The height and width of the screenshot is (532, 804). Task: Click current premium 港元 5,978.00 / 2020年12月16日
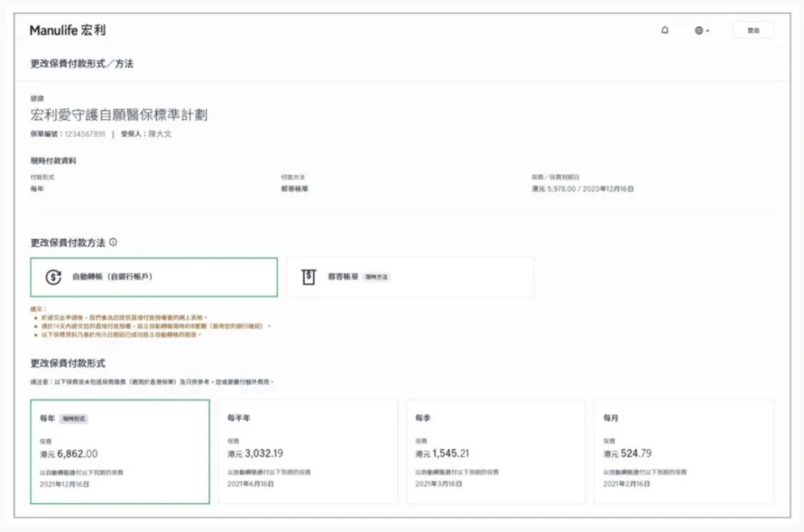(x=582, y=188)
